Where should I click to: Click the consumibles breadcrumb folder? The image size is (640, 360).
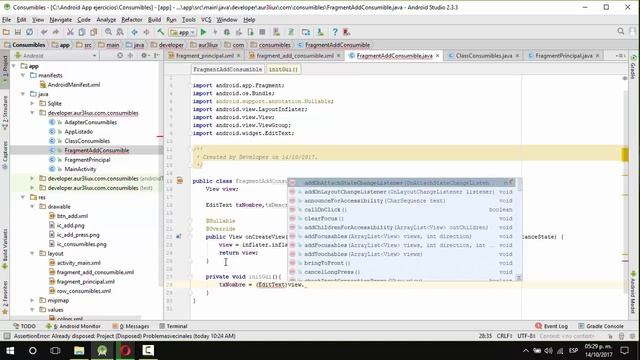(271, 45)
